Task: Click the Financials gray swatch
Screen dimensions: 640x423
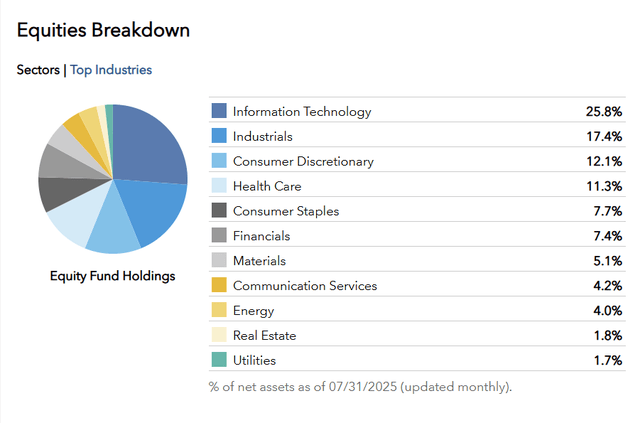Action: 219,235
